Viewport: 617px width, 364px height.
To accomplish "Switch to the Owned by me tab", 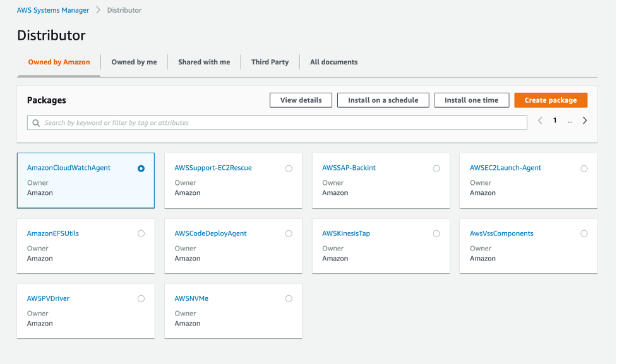I will (x=134, y=62).
